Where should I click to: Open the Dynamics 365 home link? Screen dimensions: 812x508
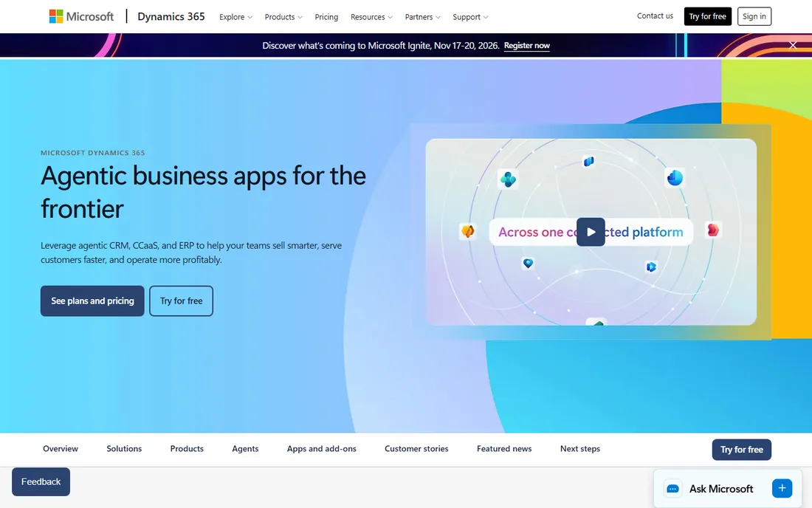(x=171, y=16)
